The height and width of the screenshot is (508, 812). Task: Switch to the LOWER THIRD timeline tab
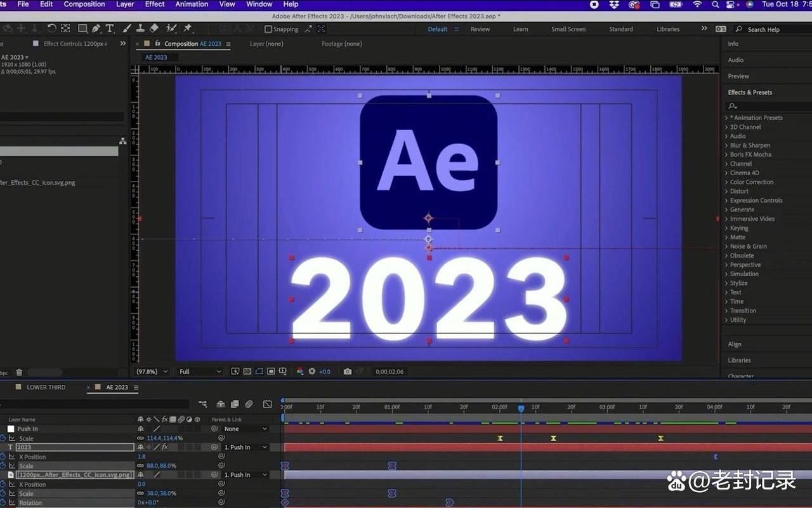(46, 387)
